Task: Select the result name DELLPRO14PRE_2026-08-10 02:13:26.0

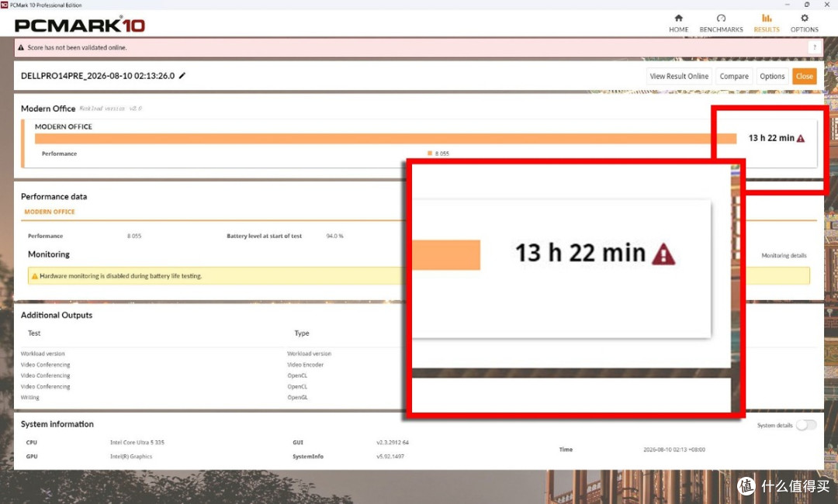Action: (98, 76)
